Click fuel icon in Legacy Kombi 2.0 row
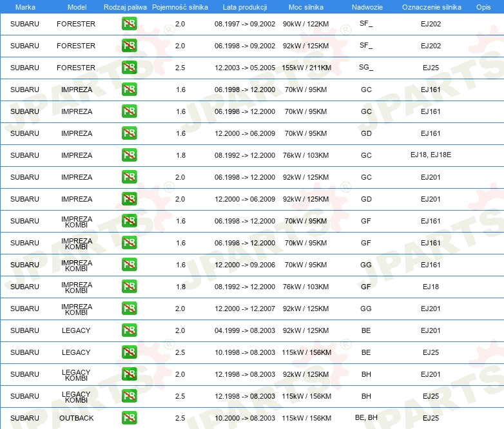This screenshot has width=504, height=429. pos(129,374)
